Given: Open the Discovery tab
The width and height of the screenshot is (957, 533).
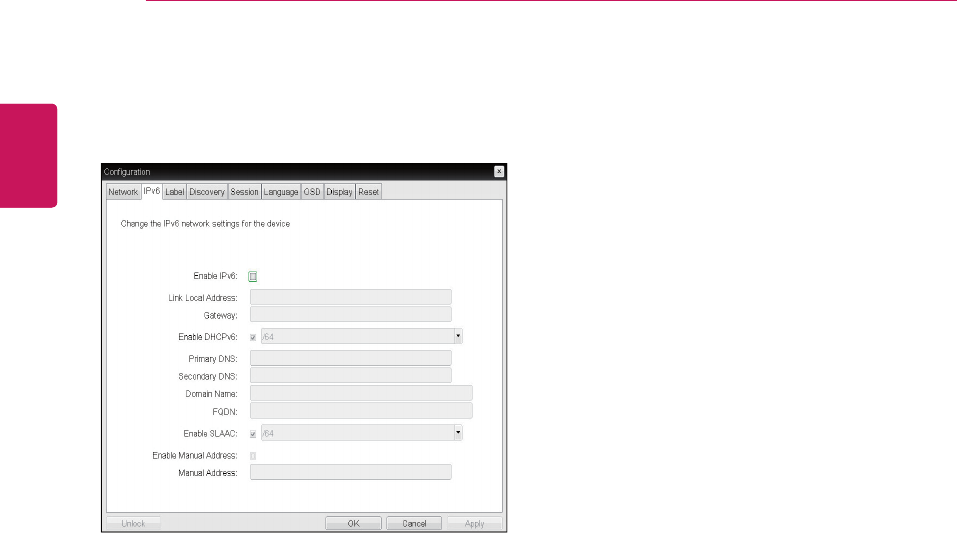Looking at the screenshot, I should [207, 192].
